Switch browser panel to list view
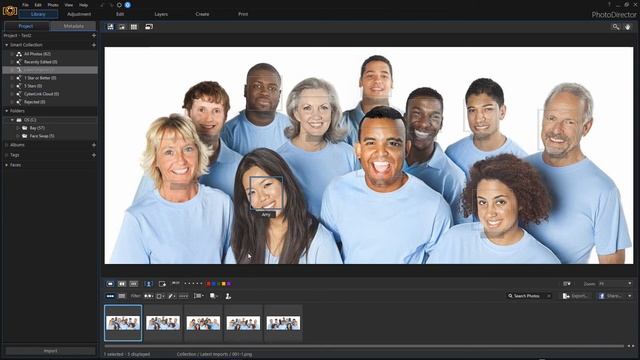This screenshot has height=360, width=640. click(x=122, y=296)
